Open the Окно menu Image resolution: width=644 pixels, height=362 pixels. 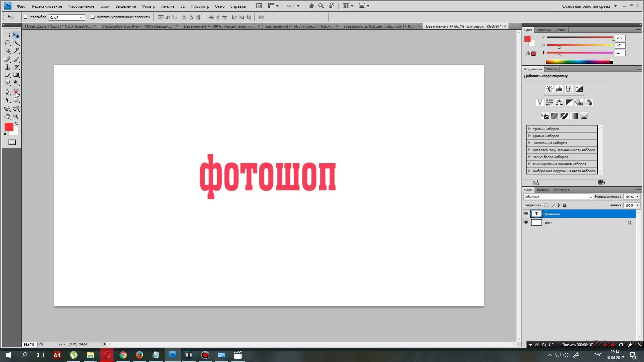tap(220, 6)
